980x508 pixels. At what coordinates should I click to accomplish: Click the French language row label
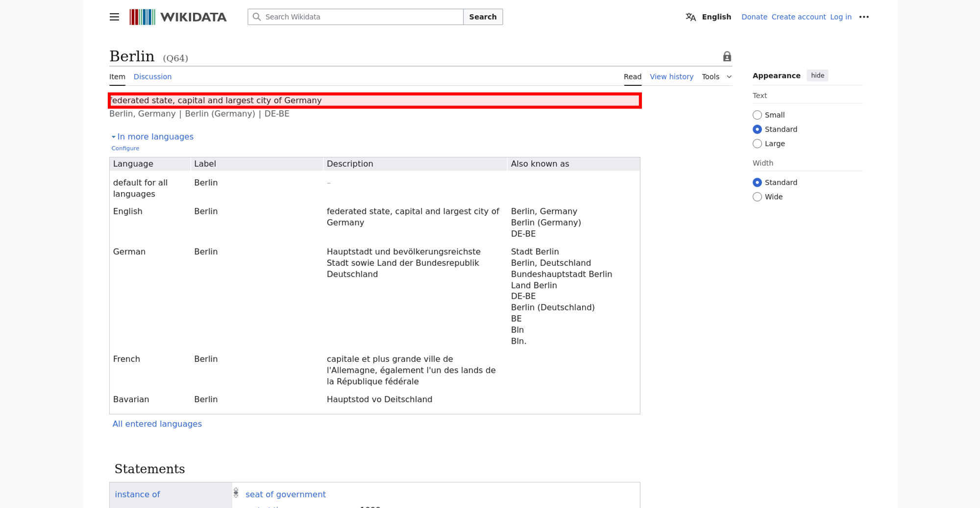click(126, 359)
